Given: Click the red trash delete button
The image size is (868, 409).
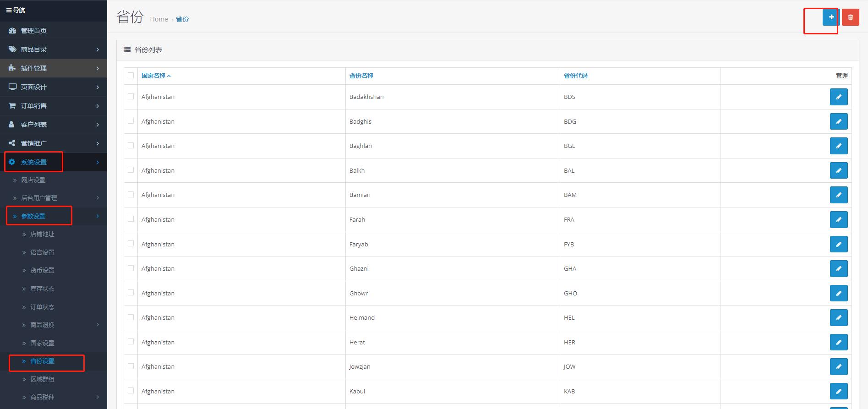Looking at the screenshot, I should pyautogui.click(x=850, y=17).
